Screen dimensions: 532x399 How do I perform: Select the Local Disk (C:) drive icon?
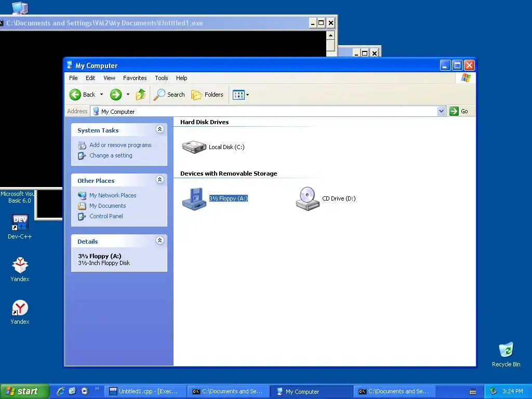[194, 147]
